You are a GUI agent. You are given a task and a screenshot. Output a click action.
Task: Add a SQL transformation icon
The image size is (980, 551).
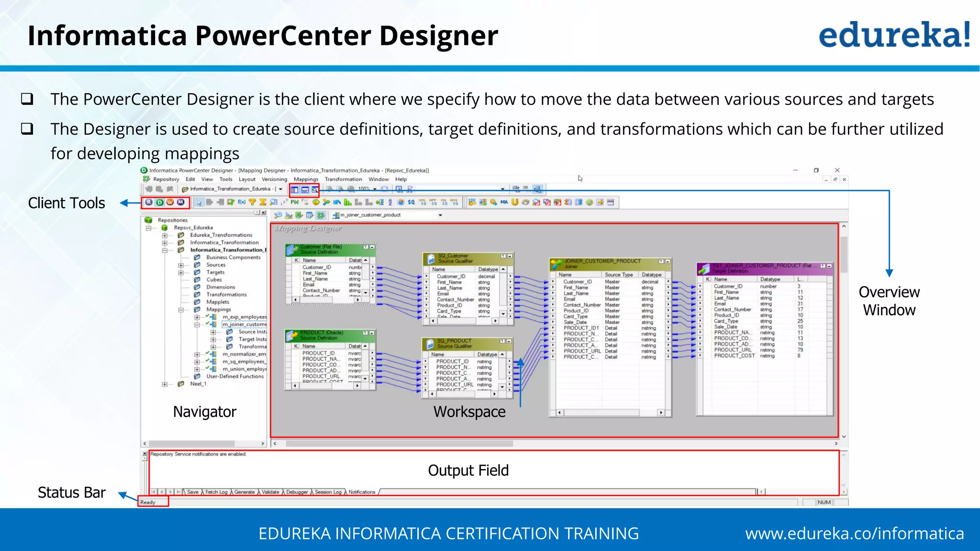[504, 202]
